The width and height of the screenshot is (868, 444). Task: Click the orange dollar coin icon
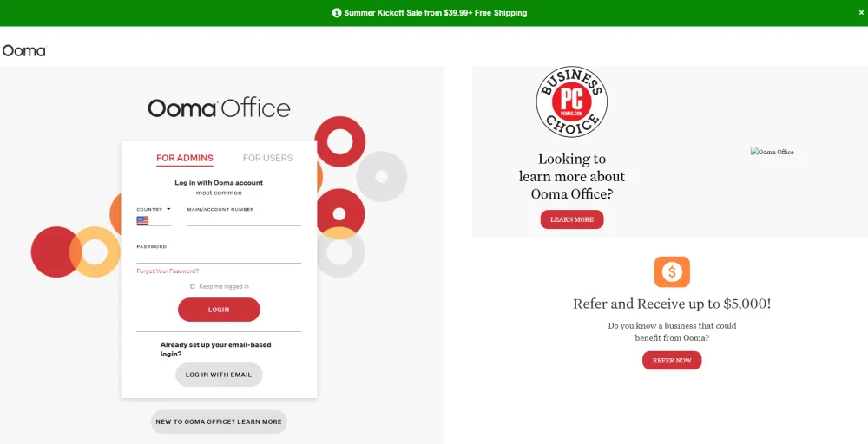pos(672,271)
